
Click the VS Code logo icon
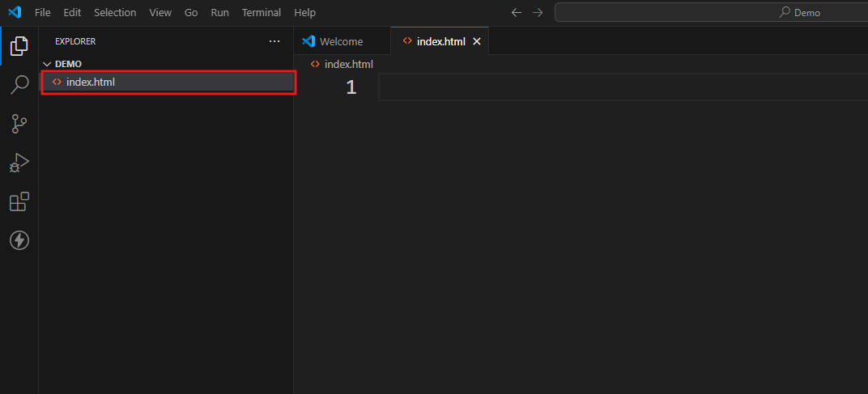14,12
